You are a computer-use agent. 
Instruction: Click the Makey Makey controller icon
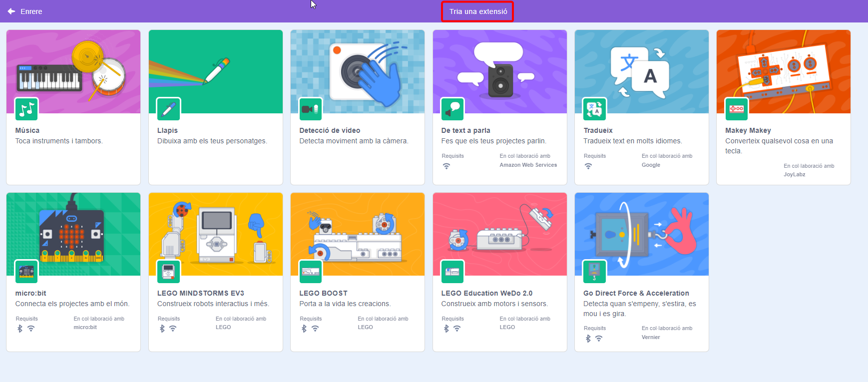point(736,109)
